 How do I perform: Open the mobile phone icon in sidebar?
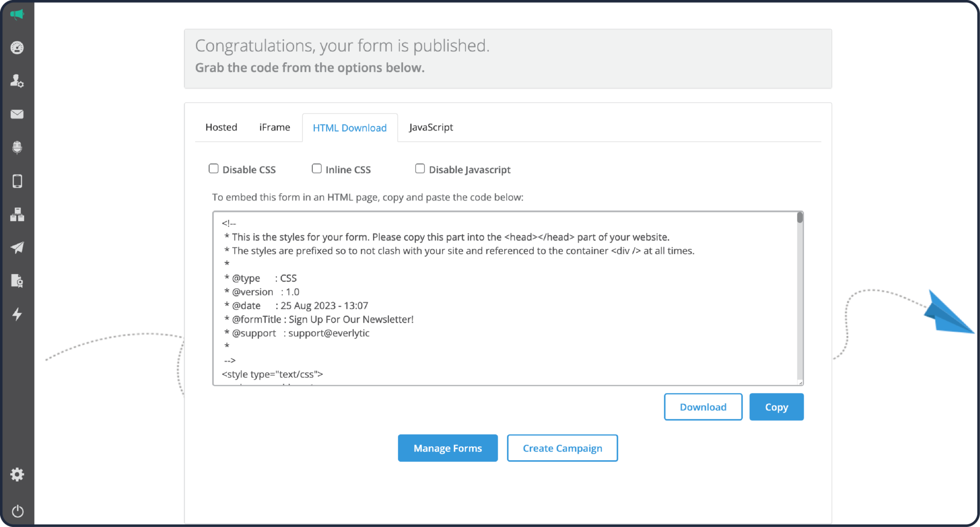click(x=17, y=181)
